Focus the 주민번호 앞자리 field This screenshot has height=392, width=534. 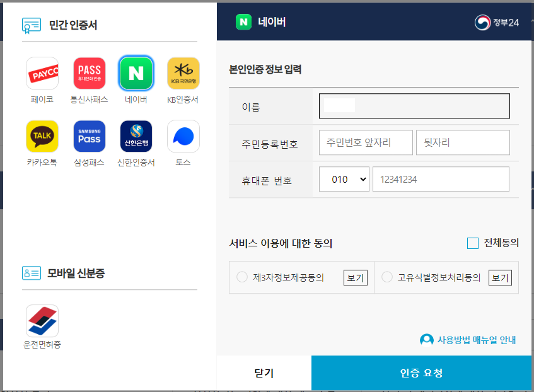pos(366,142)
